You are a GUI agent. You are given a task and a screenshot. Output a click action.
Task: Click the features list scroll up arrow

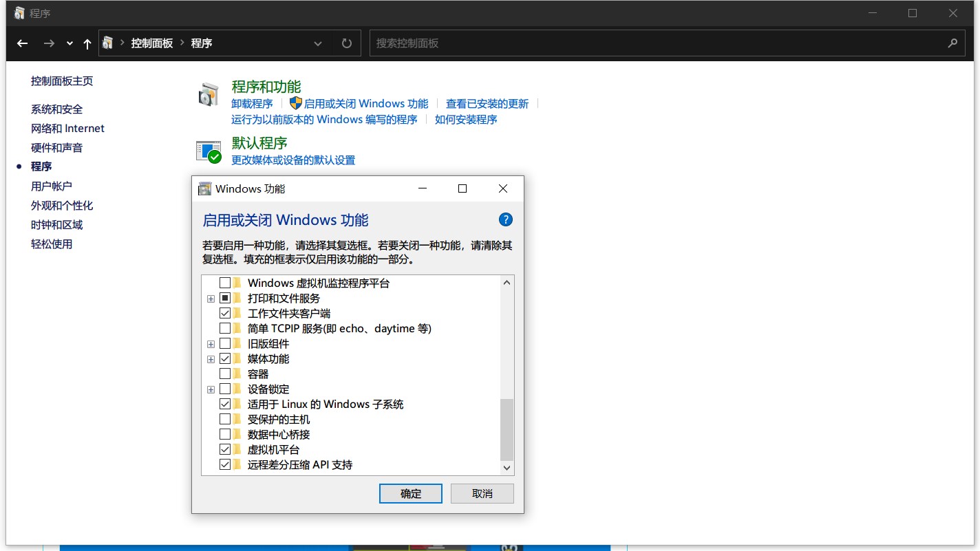pos(507,283)
